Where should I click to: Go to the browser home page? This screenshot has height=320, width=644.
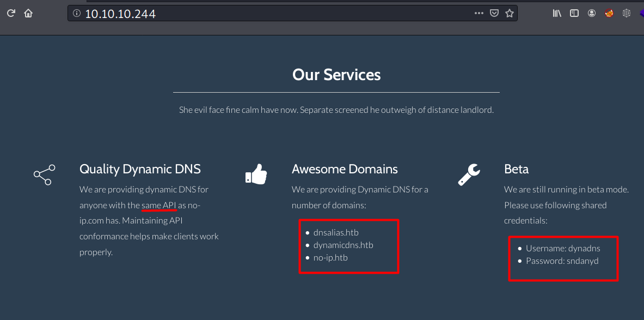coord(28,14)
